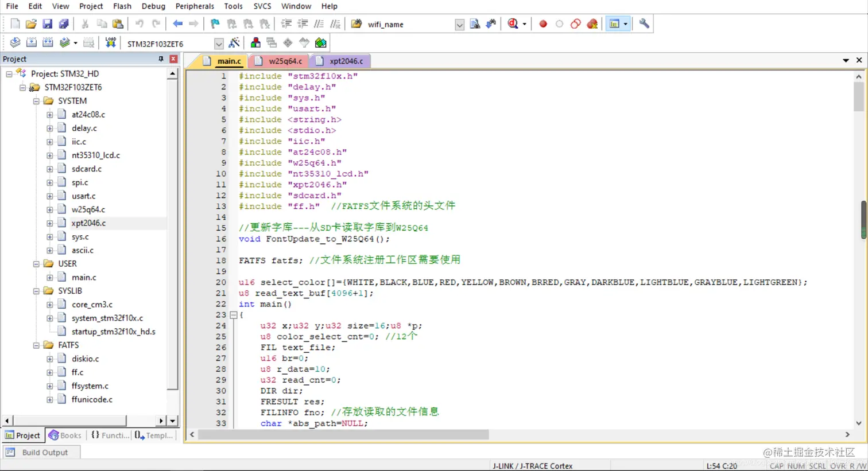
Task: Open the debug icon dropdown arrow
Action: (x=524, y=24)
